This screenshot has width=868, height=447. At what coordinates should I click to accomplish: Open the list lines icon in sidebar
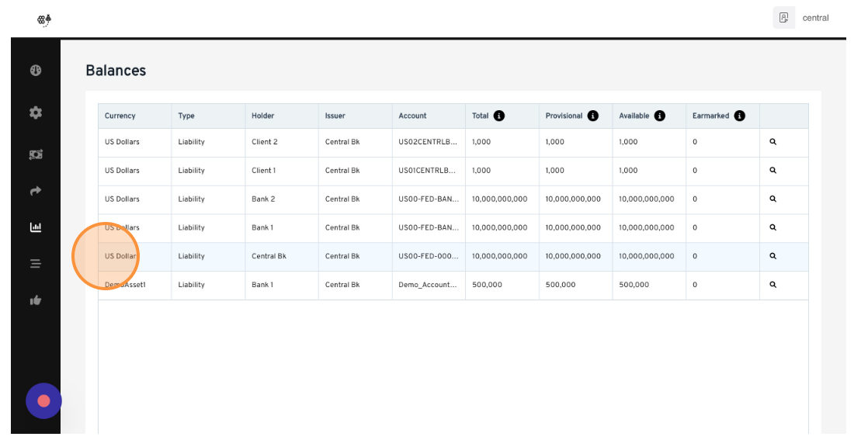tap(36, 263)
